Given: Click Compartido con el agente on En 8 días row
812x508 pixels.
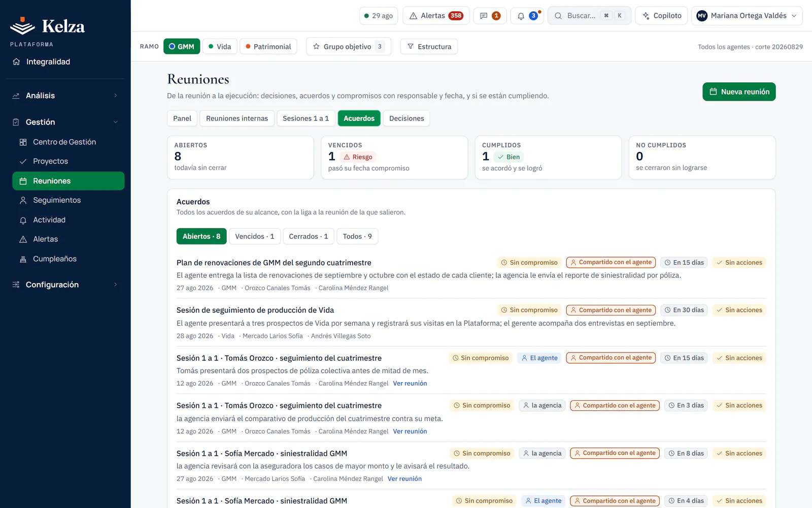Looking at the screenshot, I should tap(615, 453).
